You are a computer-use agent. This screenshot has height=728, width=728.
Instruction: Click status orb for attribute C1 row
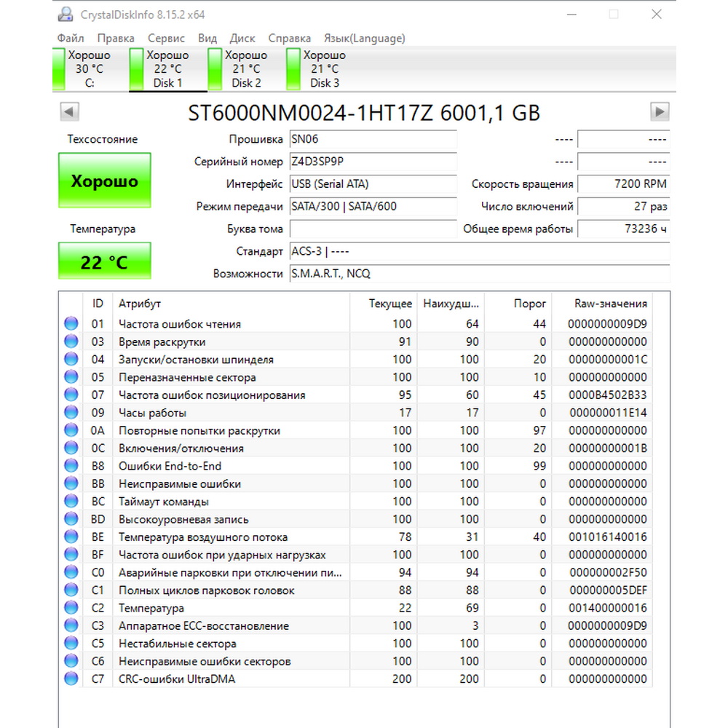71,590
